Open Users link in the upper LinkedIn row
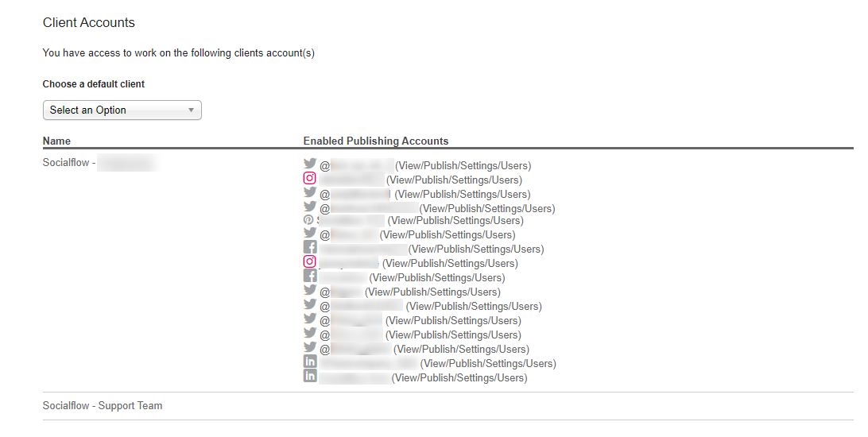868x437 pixels. pos(537,364)
